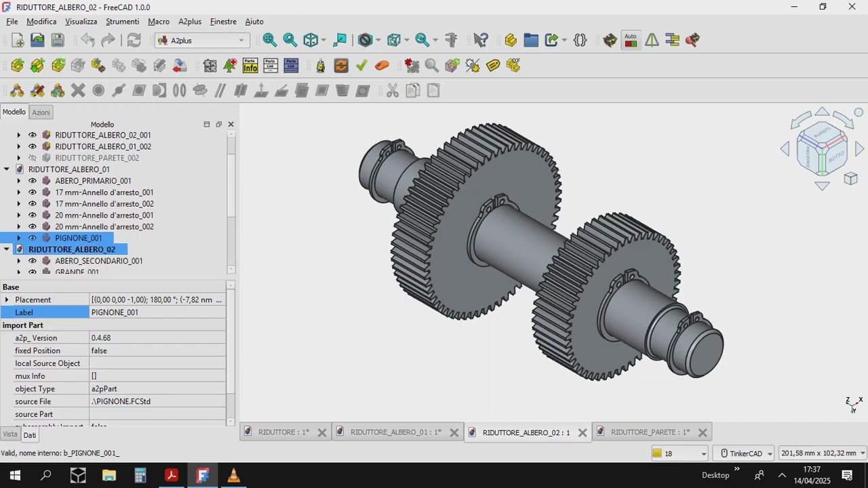The image size is (868, 488).
Task: Click the Rubik's cube solve constraints icon
Action: pos(610,40)
